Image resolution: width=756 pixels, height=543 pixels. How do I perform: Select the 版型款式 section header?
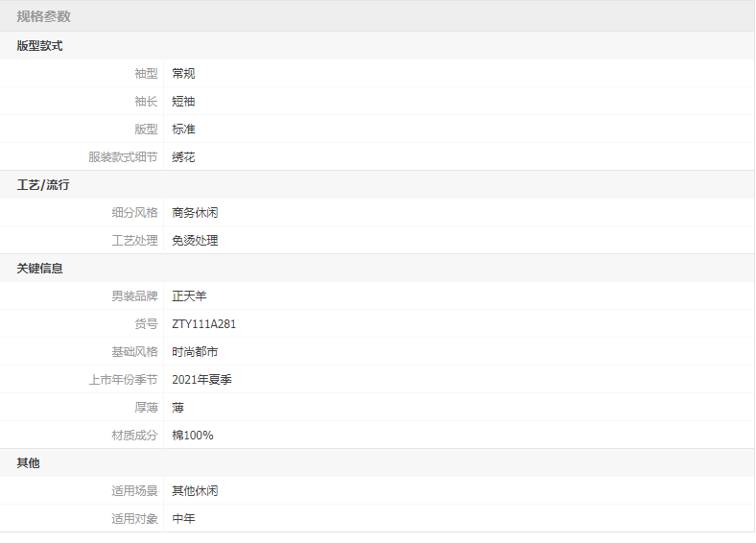tap(39, 45)
